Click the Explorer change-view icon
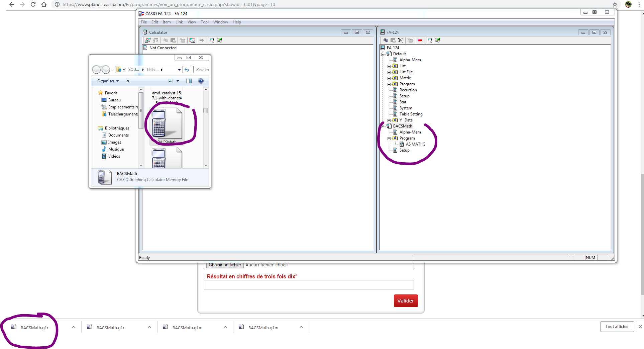This screenshot has height=349, width=644. [x=171, y=81]
